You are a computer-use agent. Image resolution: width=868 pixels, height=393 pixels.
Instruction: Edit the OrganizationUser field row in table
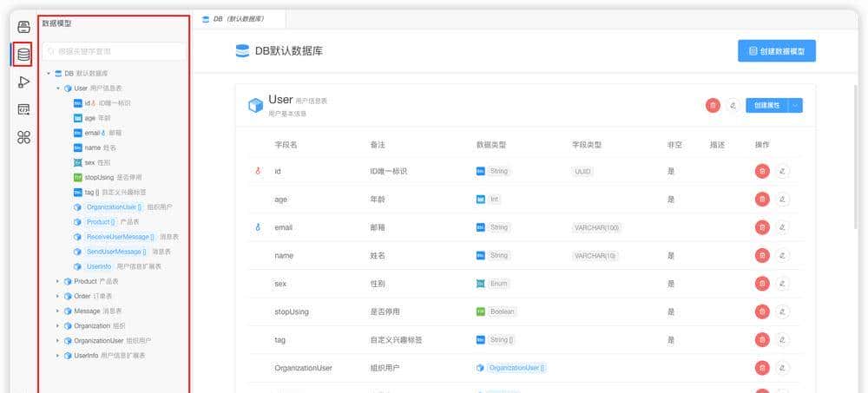pyautogui.click(x=782, y=368)
